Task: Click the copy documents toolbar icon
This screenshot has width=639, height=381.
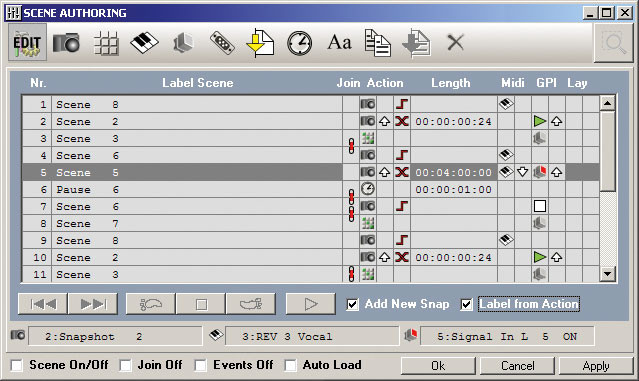Action: coord(377,43)
